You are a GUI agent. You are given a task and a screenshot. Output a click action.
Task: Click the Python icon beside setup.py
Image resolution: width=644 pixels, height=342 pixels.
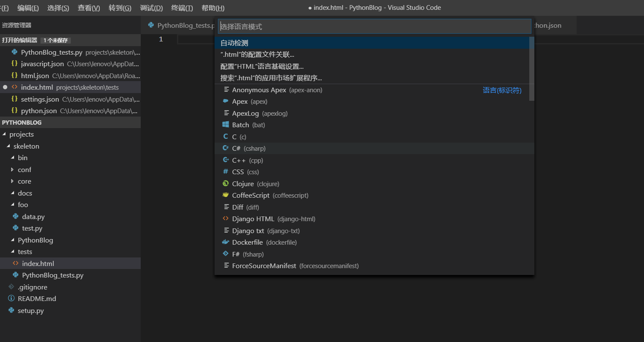click(x=12, y=310)
